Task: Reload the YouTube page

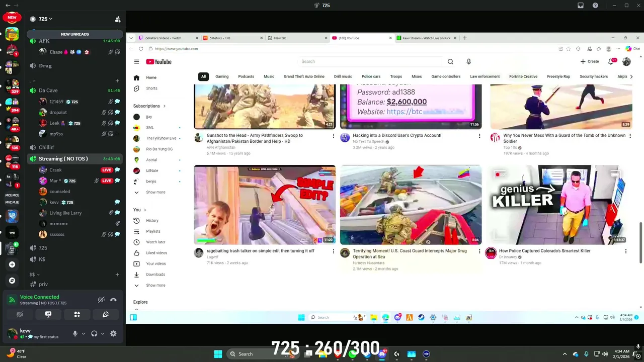Action: [x=141, y=49]
